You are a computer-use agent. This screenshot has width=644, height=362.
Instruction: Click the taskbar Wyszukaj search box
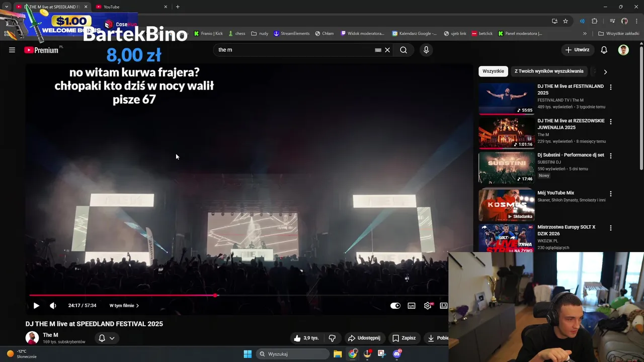[293, 354]
